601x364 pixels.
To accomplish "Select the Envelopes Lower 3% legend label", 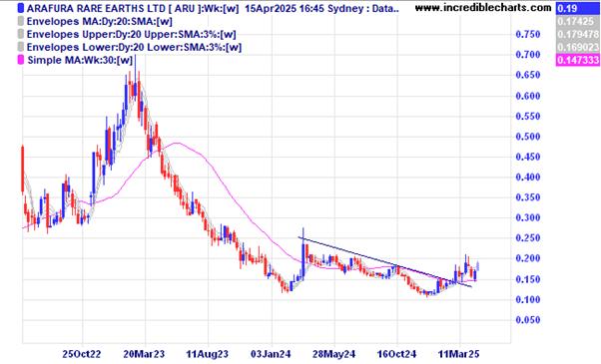I will coord(134,47).
